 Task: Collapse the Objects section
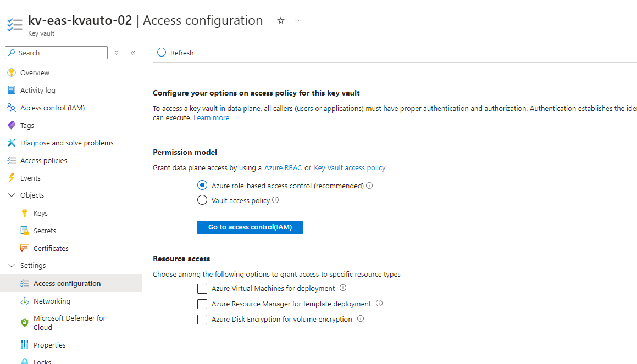tap(12, 195)
